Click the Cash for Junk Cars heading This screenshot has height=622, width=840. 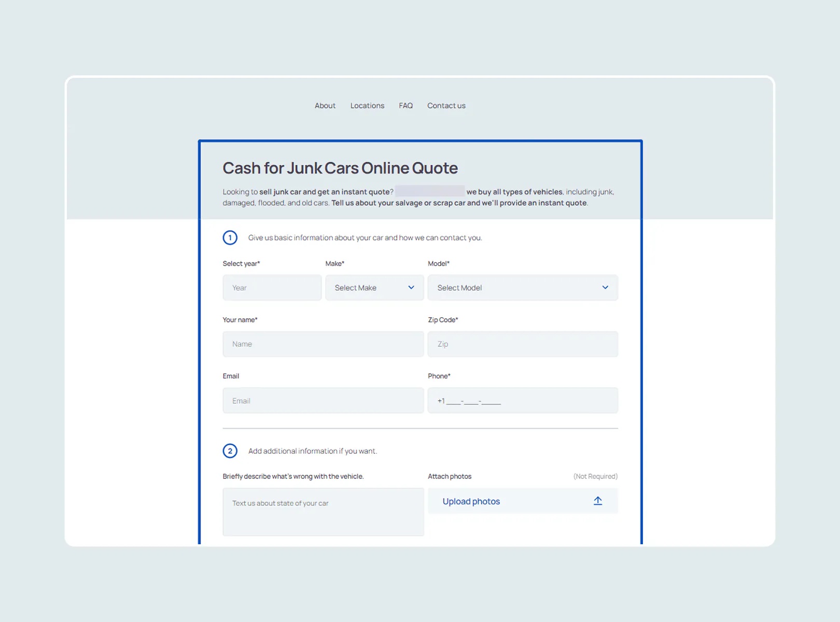tap(340, 168)
